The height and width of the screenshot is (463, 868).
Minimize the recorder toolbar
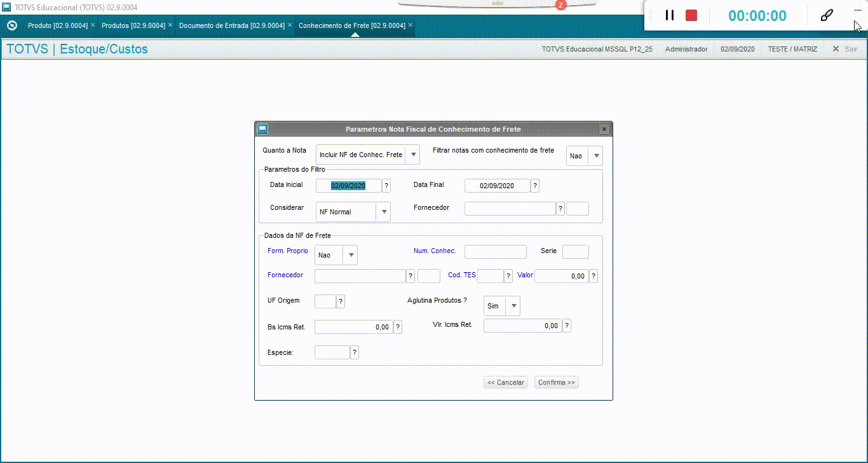pyautogui.click(x=857, y=11)
